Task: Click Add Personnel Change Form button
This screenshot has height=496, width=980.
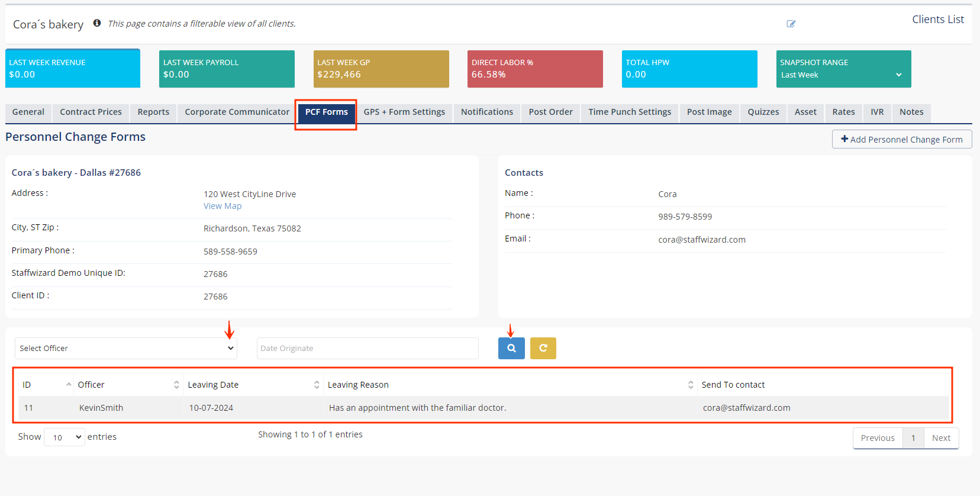Action: (x=901, y=139)
